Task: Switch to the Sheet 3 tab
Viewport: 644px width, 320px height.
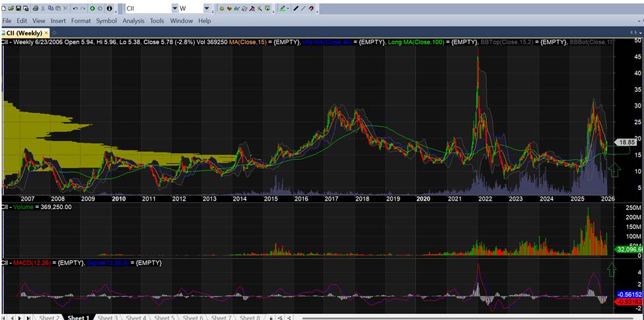Action: [107, 317]
